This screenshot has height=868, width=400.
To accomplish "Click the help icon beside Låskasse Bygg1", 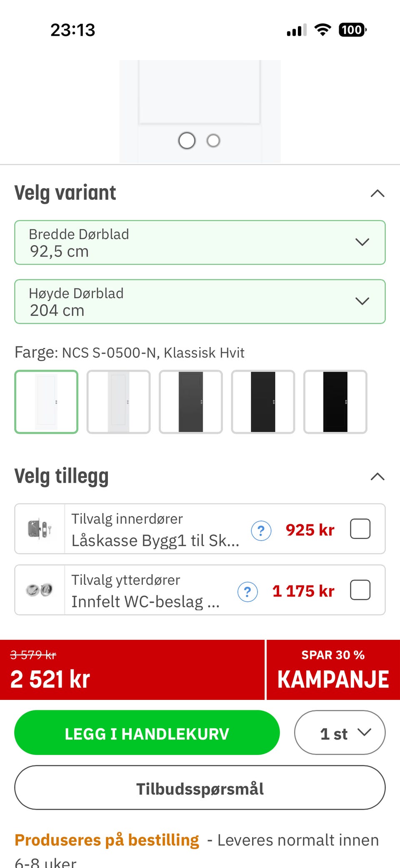I will point(261,531).
